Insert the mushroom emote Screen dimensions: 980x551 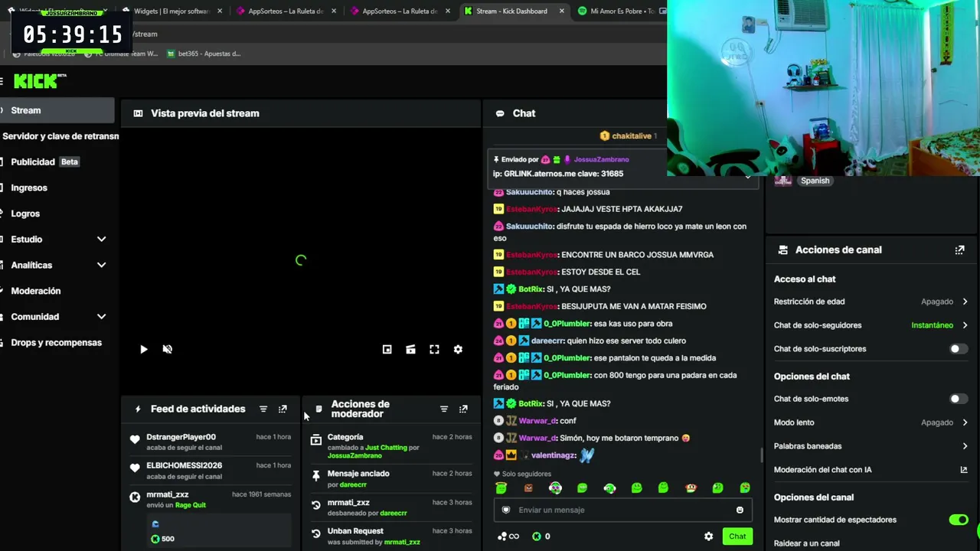click(x=691, y=487)
